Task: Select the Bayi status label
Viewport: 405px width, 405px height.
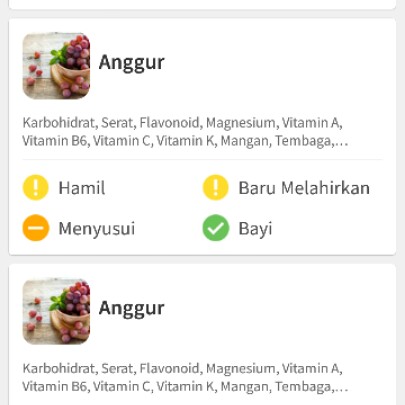Action: click(x=255, y=229)
